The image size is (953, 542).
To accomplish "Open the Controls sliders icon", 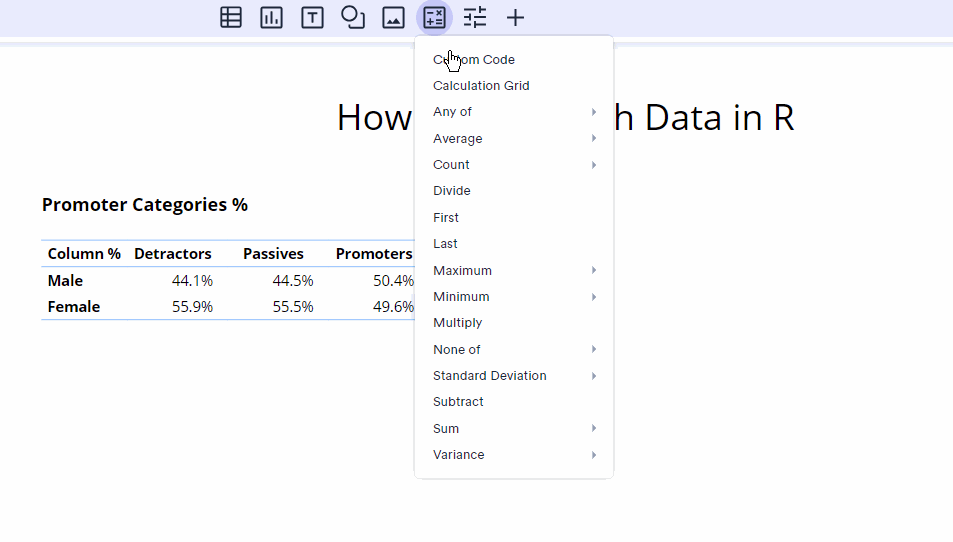I will [475, 17].
